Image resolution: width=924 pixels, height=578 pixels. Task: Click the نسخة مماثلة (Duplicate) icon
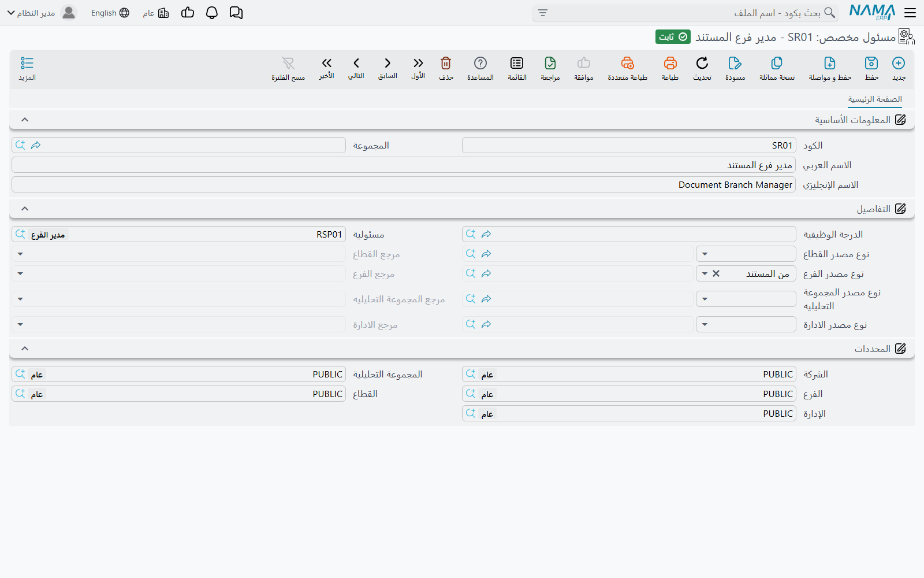point(776,63)
